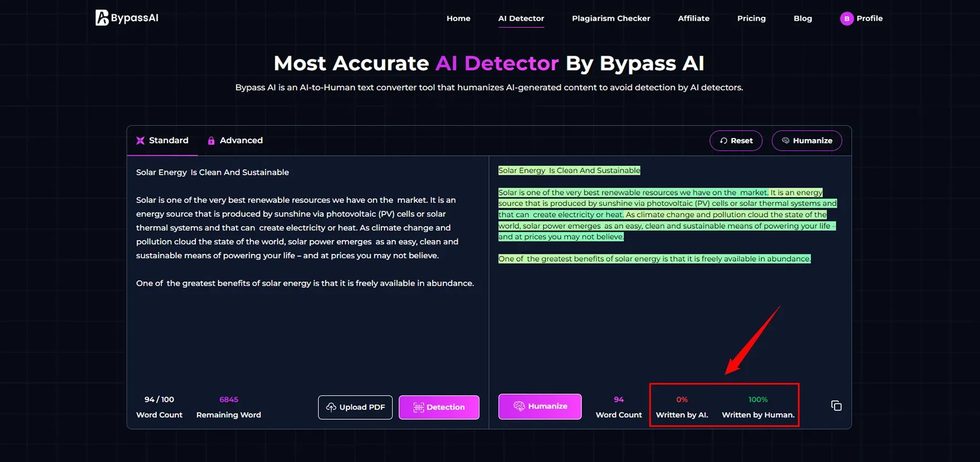The image size is (980, 462).
Task: Visit the Blog
Action: click(x=803, y=18)
